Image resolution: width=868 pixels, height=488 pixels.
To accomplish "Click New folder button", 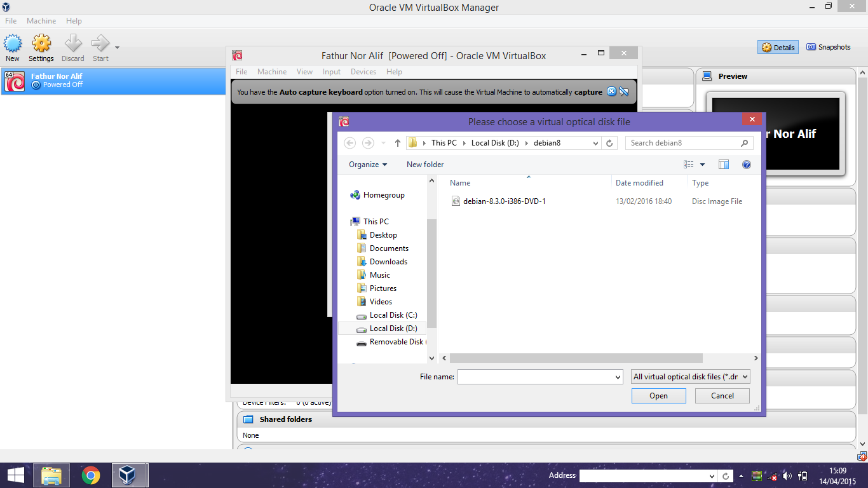I will click(425, 165).
